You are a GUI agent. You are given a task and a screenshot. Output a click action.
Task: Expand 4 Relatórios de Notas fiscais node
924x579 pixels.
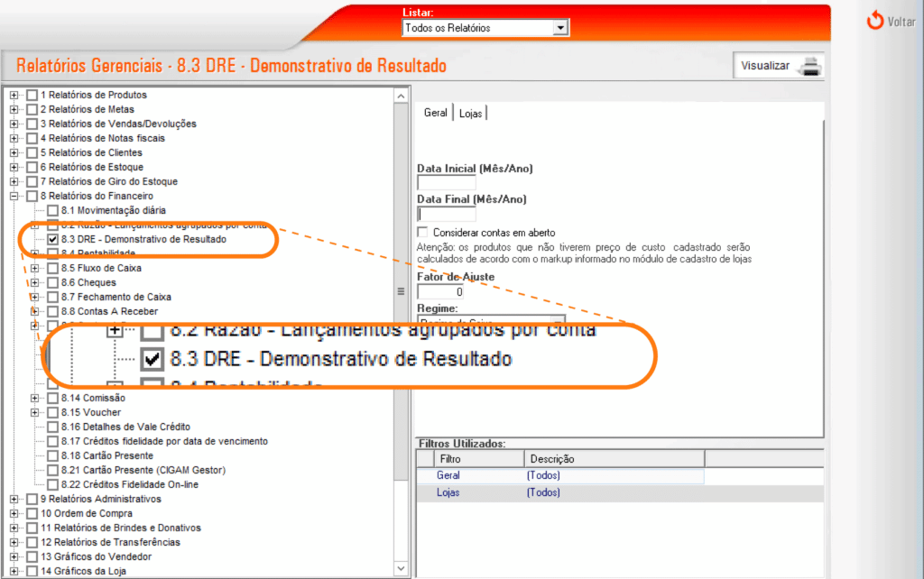coord(14,138)
